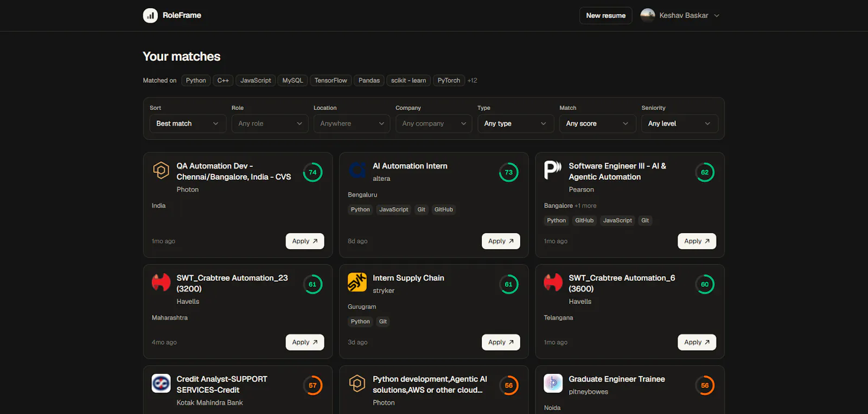The width and height of the screenshot is (868, 414).
Task: Click Photon logo on QA Automation Dev card
Action: coord(161,170)
